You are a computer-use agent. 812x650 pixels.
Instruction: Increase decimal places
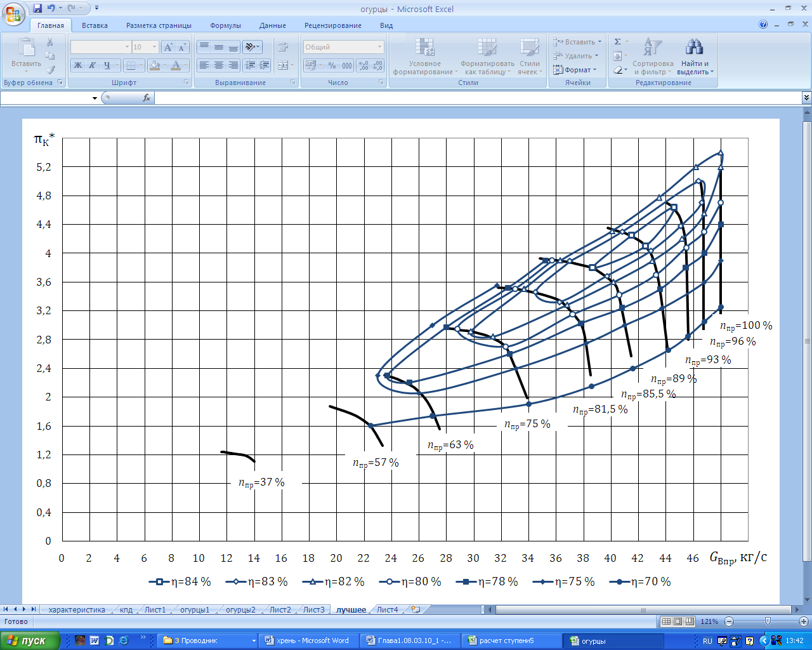pyautogui.click(x=363, y=65)
